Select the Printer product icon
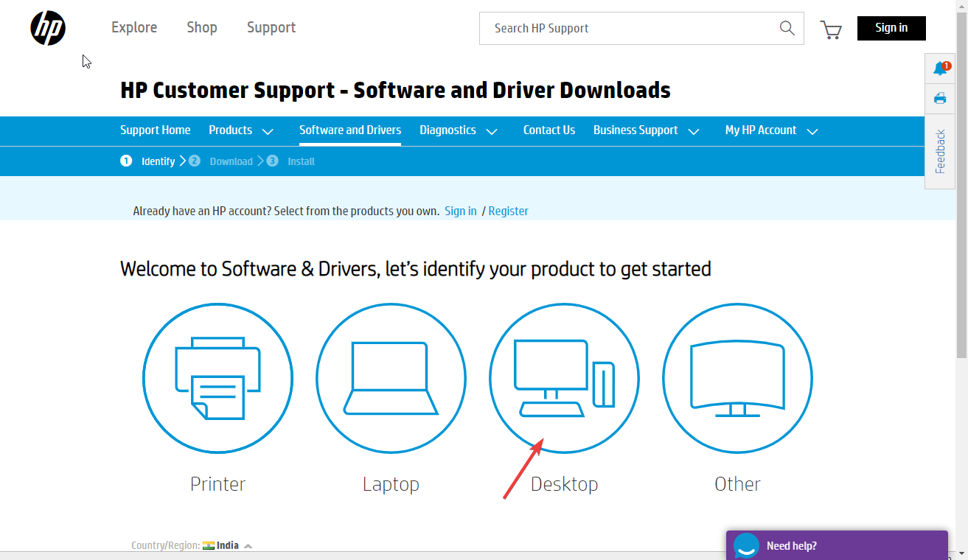 (217, 379)
